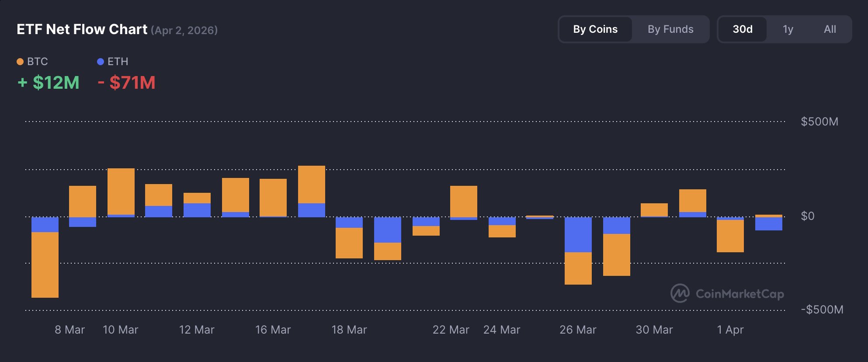Click the blue ETH legend dot
The height and width of the screenshot is (362, 868).
click(101, 62)
